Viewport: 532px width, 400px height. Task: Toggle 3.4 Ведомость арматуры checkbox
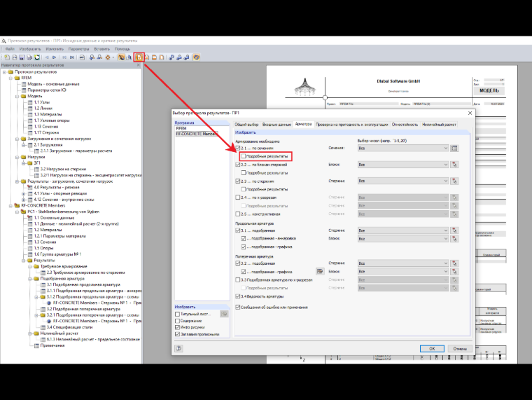click(x=238, y=296)
